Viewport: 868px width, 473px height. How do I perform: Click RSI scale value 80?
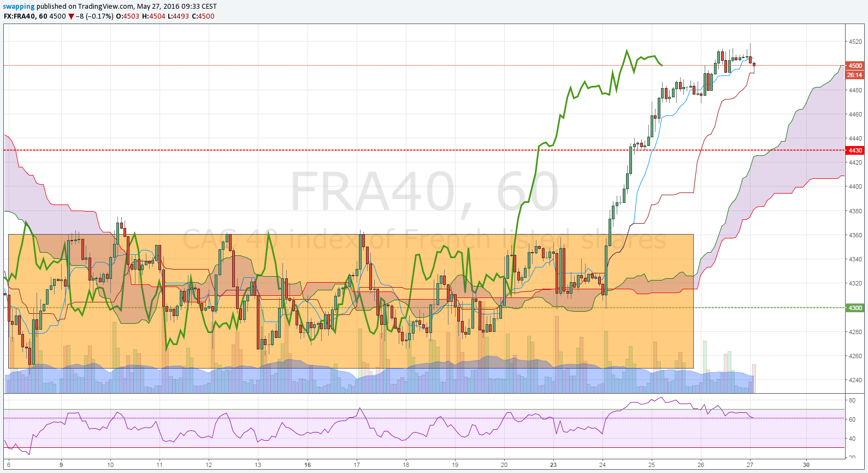click(x=852, y=400)
